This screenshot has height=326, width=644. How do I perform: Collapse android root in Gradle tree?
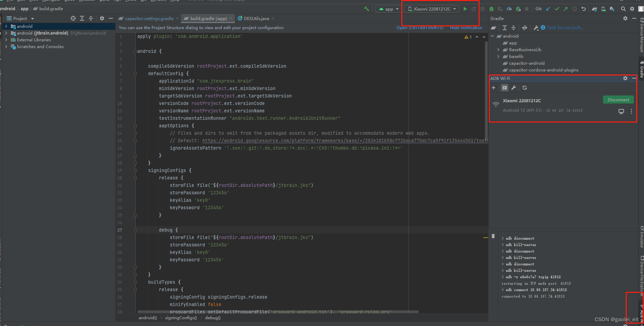(x=492, y=36)
